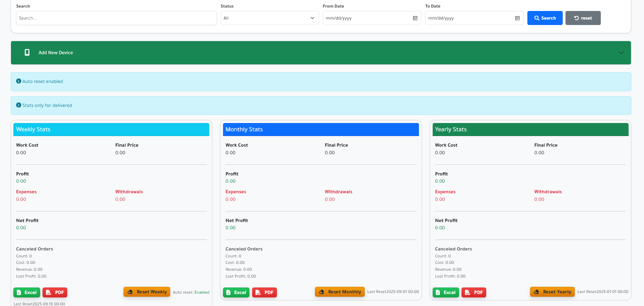Click the From Date input field

point(367,18)
